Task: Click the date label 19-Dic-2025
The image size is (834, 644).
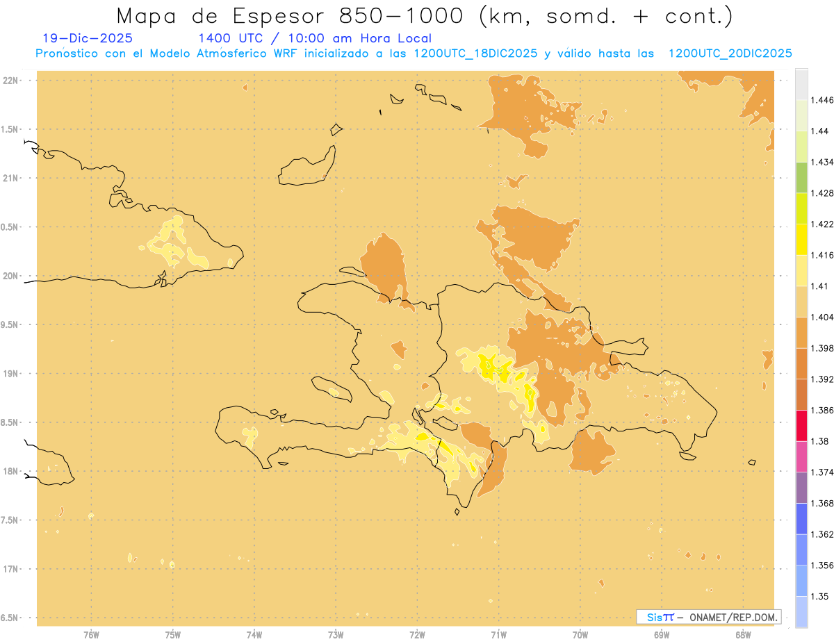Action: point(88,38)
